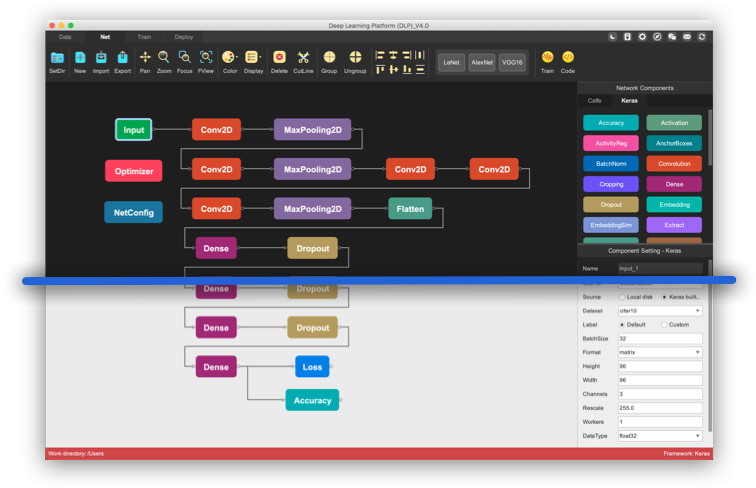Select the Flatten node on canvas
The image size is (756, 488).
[x=410, y=209]
